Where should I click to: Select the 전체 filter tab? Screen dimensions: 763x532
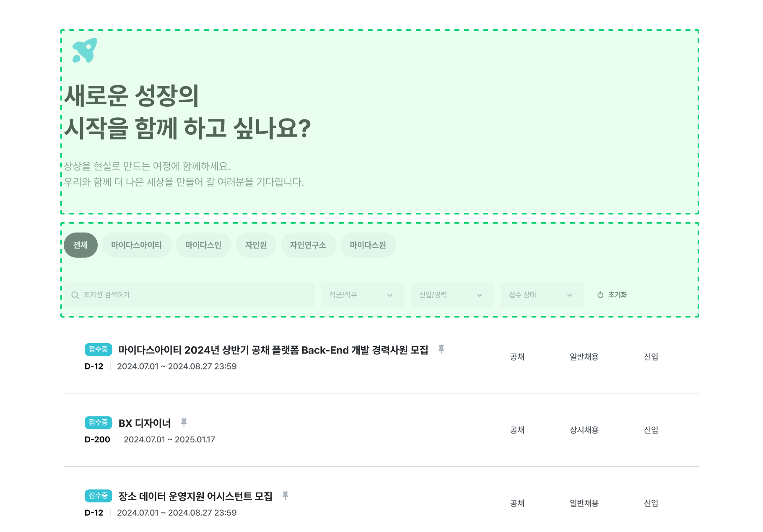coord(80,245)
